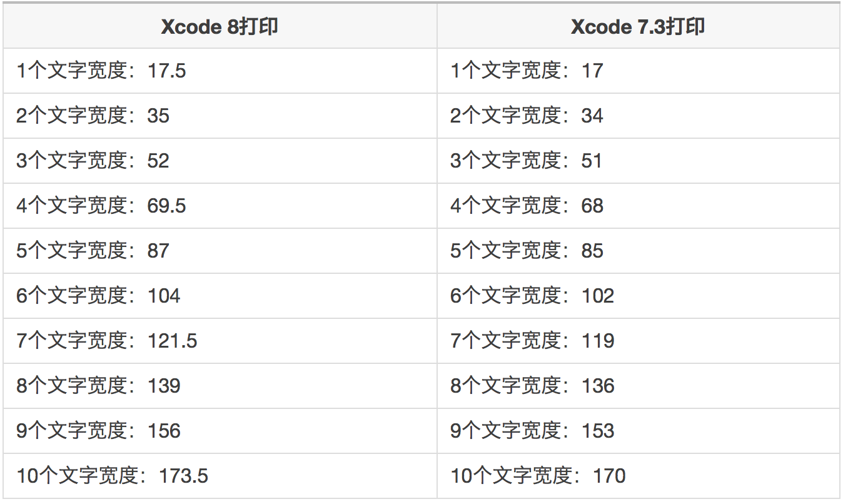Pick the cell "6个文字宽度：102"

click(532, 296)
